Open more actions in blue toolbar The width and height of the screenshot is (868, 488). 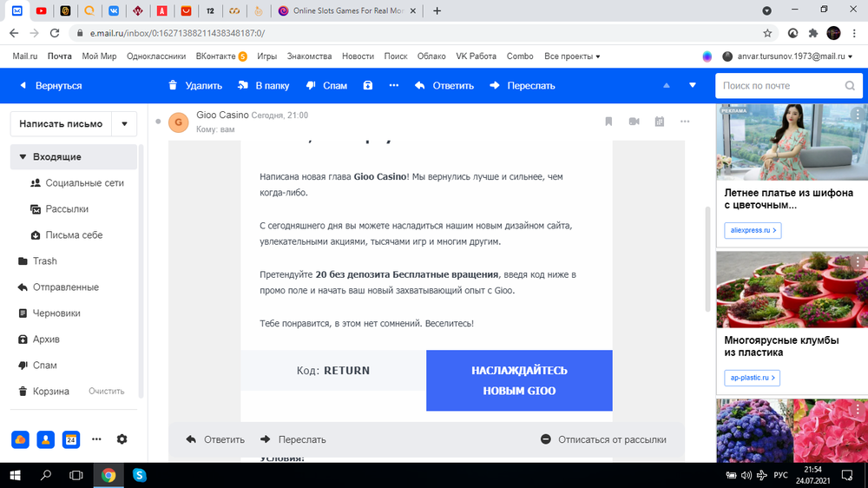[393, 85]
